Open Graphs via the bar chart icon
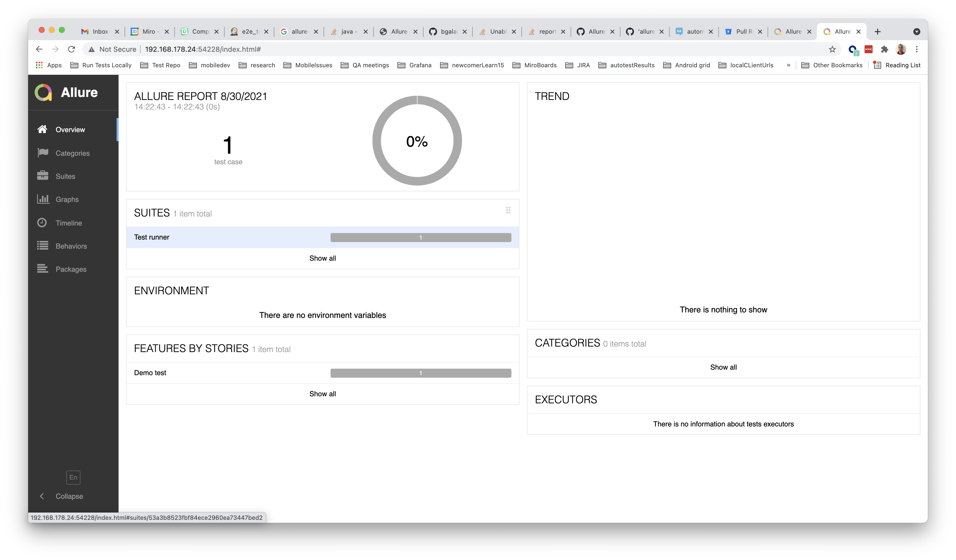Screen dimensions: 956x560 (43, 199)
